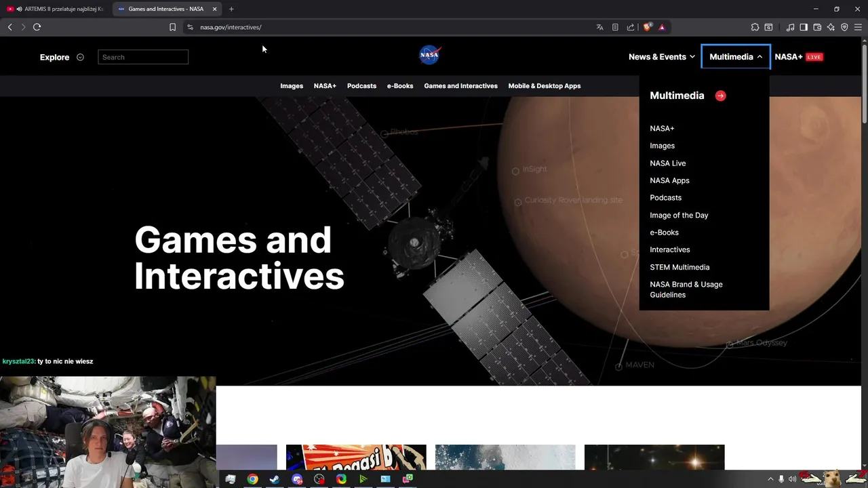Reload the nasa.gov page

point(37,27)
